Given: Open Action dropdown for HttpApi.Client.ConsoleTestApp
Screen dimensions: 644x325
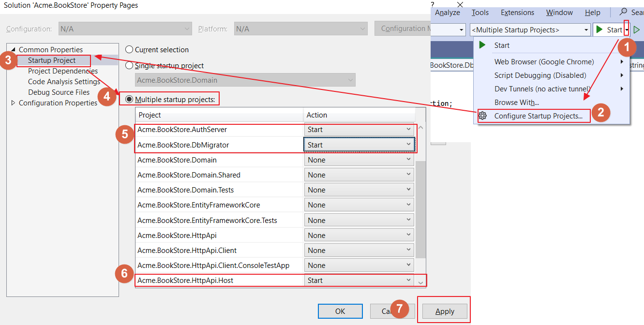Looking at the screenshot, I should (359, 265).
